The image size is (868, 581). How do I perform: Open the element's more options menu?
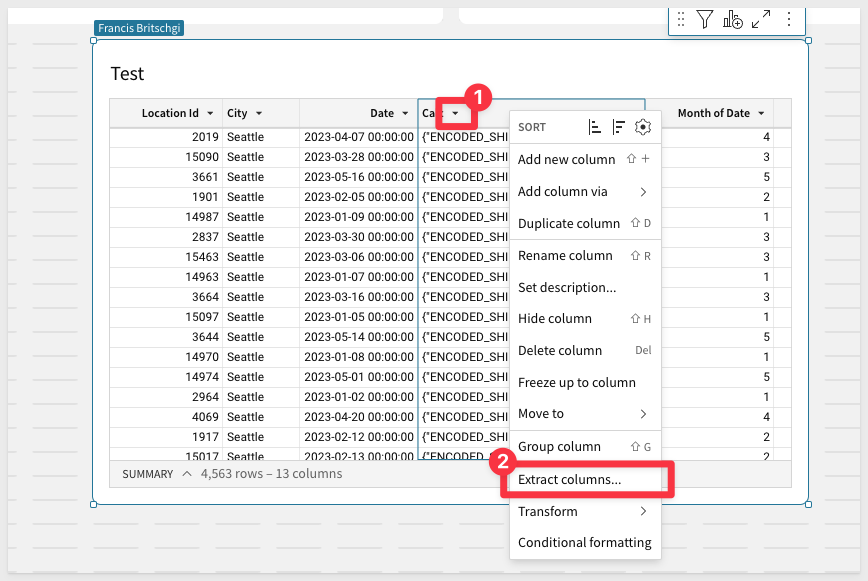point(789,19)
